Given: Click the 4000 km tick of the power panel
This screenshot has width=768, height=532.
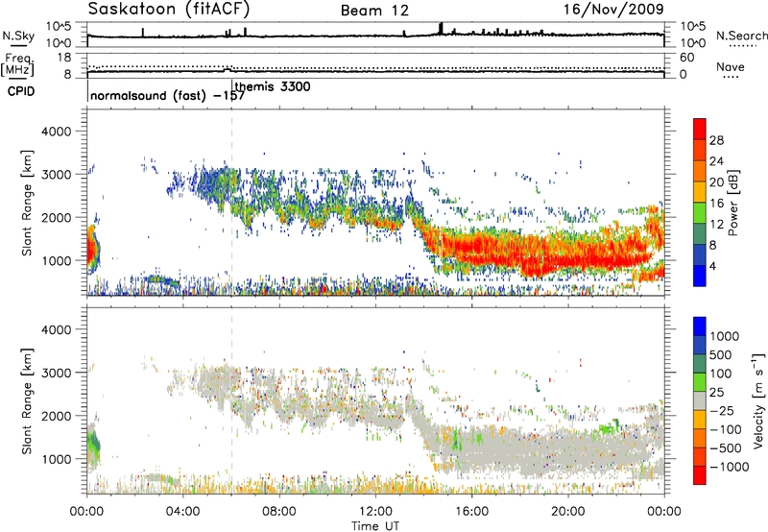Looking at the screenshot, I should pyautogui.click(x=56, y=132).
